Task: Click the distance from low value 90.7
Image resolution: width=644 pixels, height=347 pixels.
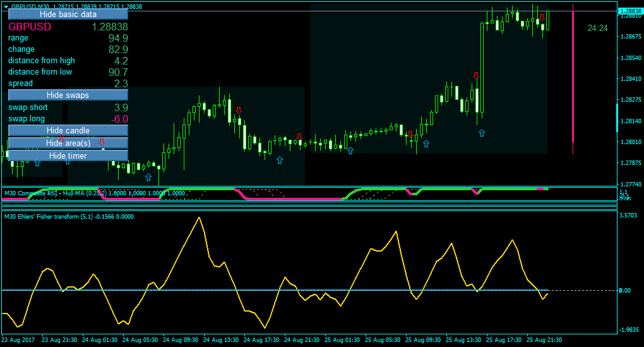Action: tap(118, 72)
